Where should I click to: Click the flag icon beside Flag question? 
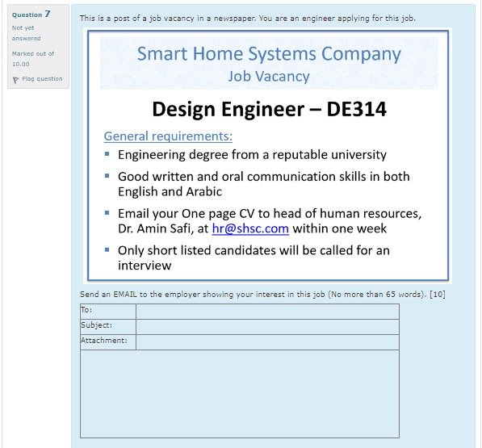15,80
